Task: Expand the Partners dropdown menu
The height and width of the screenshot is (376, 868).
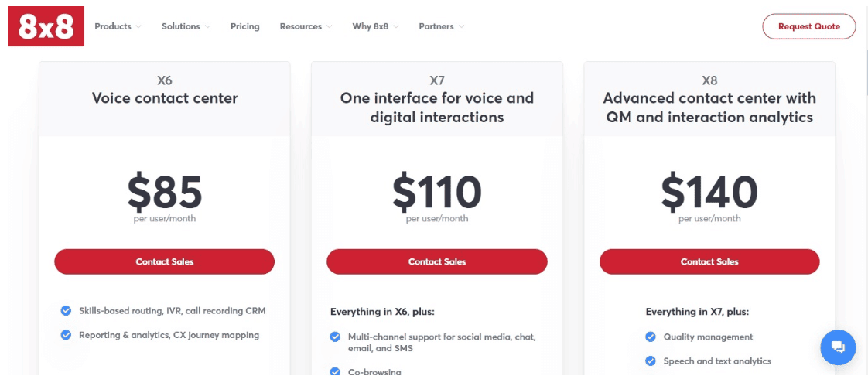Action: point(441,26)
